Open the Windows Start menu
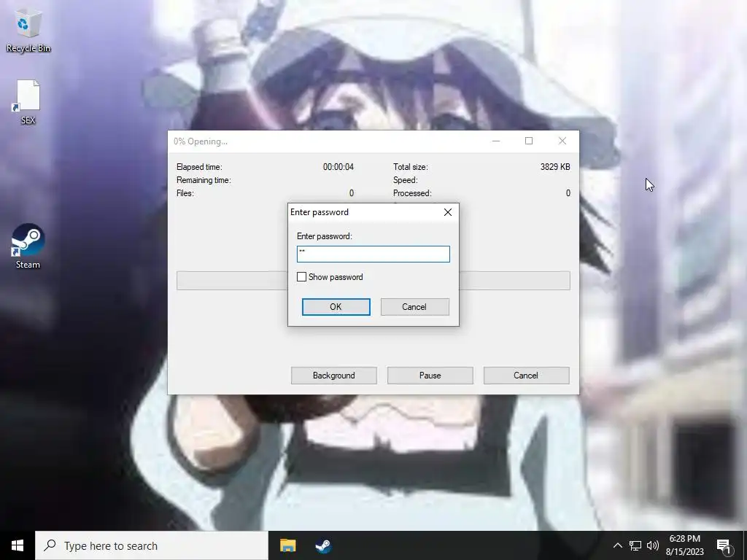747x560 pixels. 18,545
